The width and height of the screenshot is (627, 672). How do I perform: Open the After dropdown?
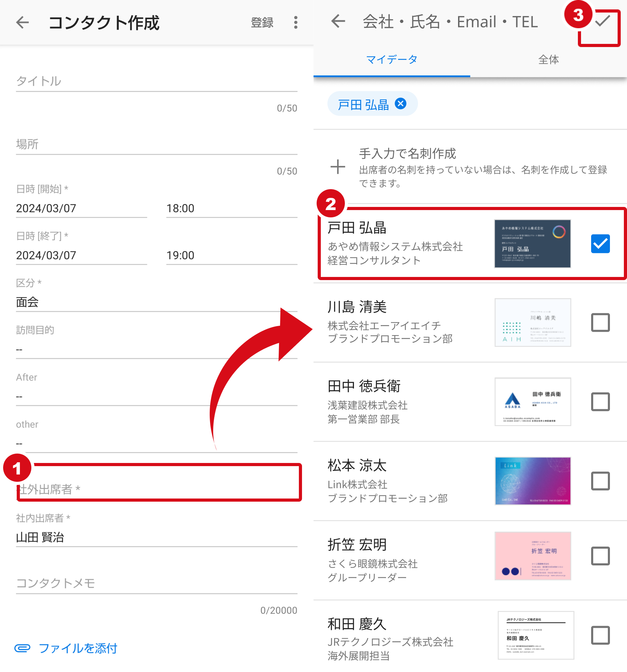156,396
